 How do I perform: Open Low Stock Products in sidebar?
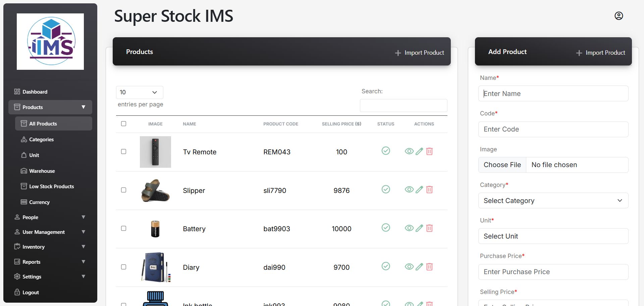click(51, 187)
